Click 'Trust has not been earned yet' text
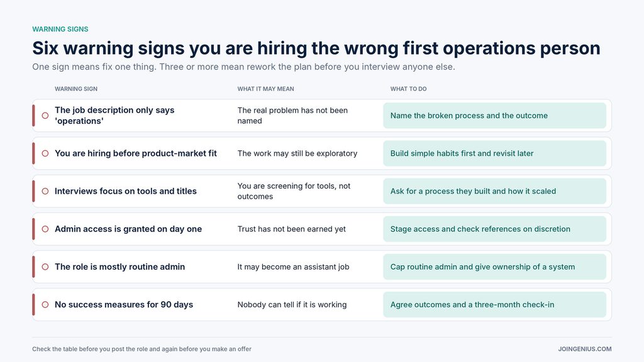 pos(292,229)
